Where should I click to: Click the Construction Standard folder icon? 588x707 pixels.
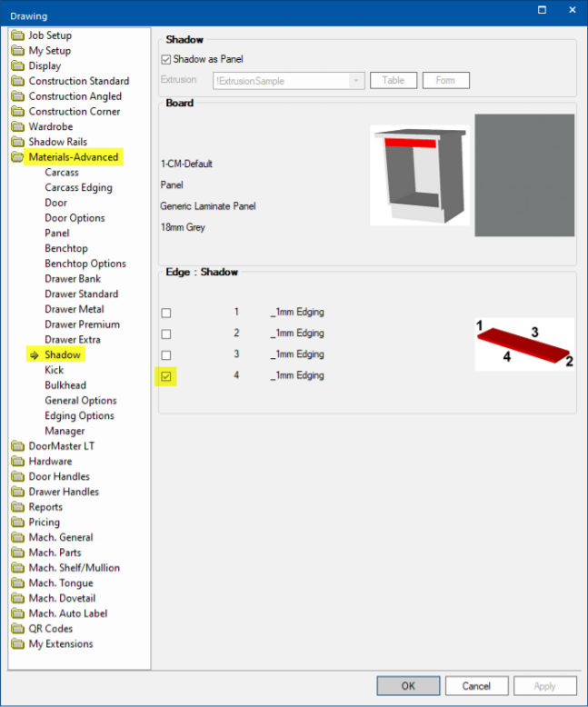pos(17,81)
